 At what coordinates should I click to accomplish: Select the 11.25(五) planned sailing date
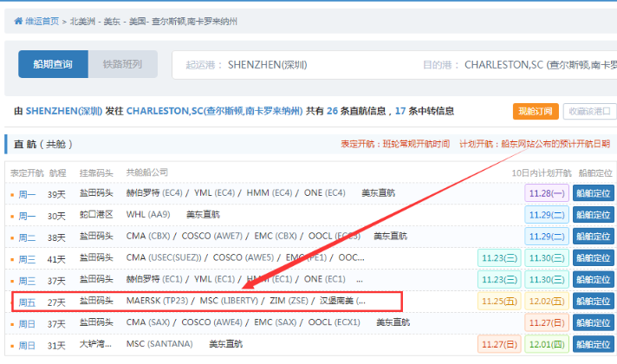(499, 302)
